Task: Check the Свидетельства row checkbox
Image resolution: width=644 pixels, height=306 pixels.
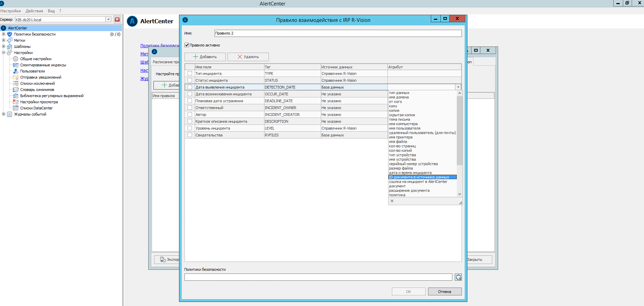Action: point(190,135)
